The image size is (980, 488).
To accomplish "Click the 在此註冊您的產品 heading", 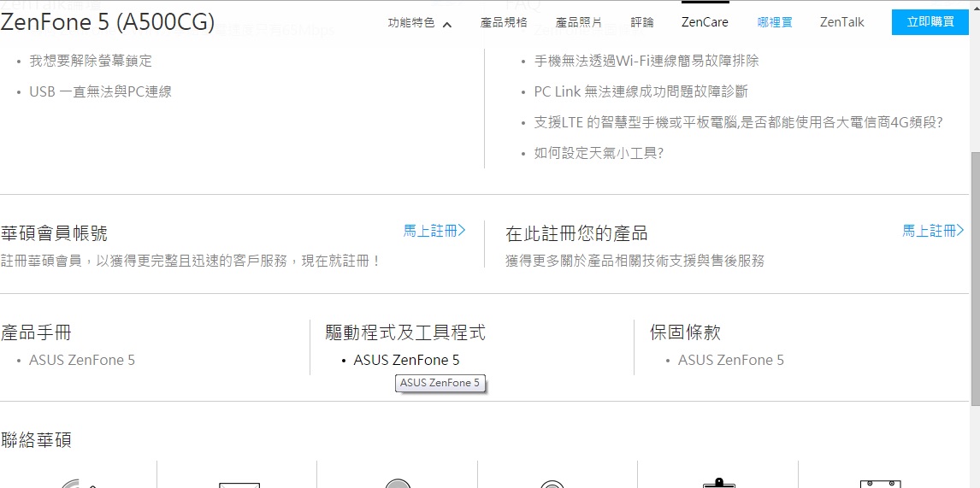I will click(x=576, y=233).
